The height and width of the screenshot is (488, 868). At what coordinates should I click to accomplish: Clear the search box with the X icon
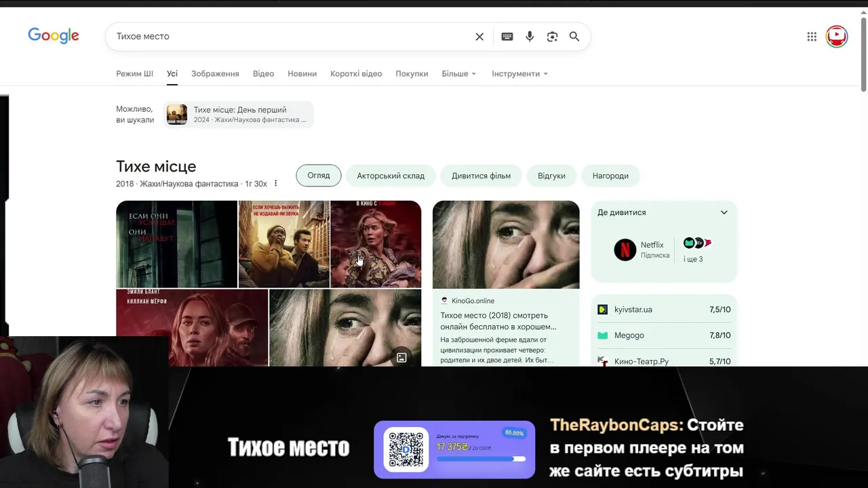(x=479, y=37)
